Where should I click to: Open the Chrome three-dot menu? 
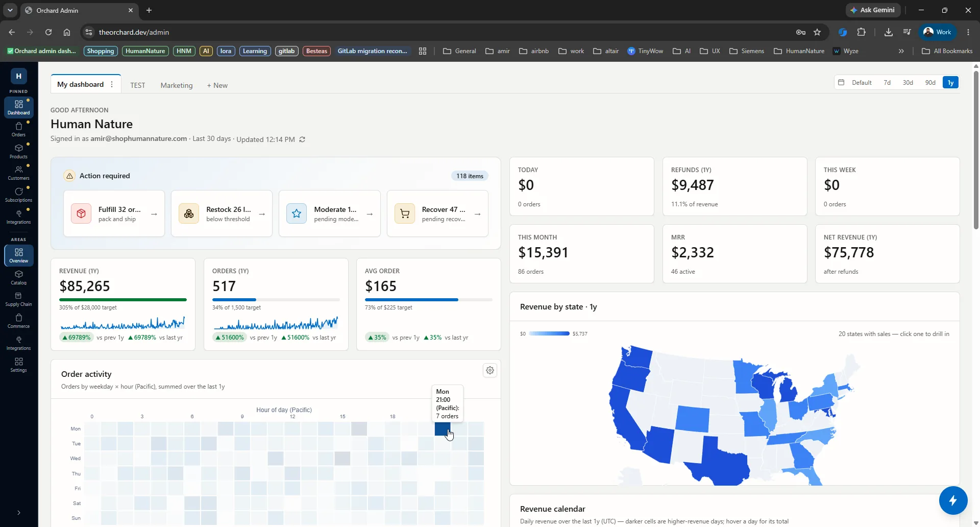click(968, 32)
